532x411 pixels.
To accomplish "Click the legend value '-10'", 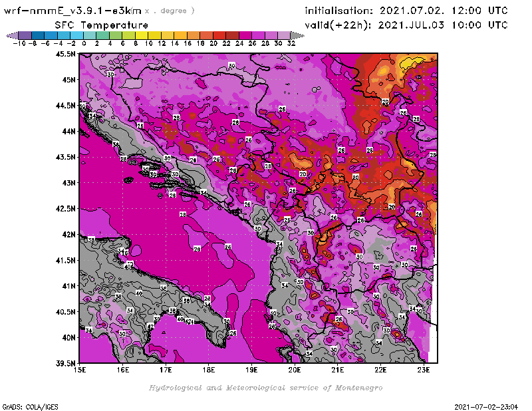I will tap(19, 43).
